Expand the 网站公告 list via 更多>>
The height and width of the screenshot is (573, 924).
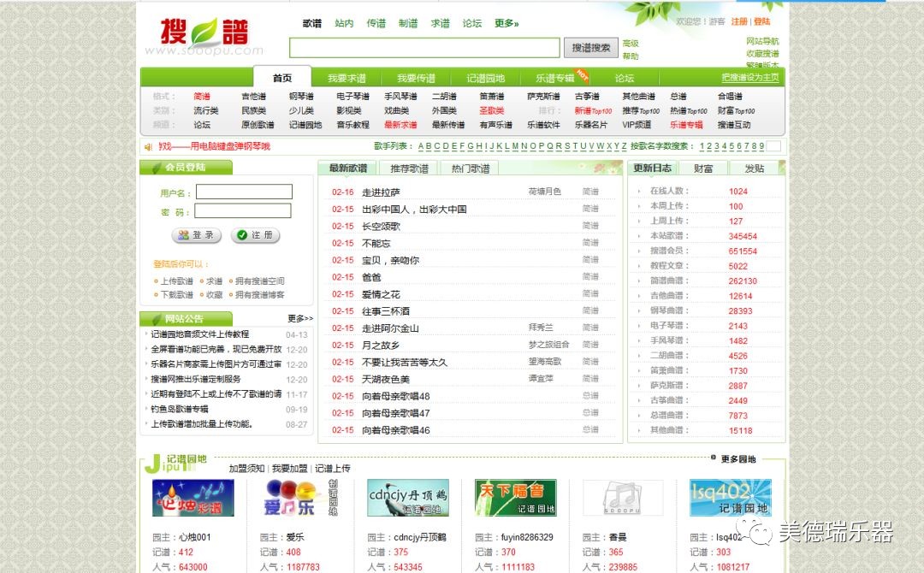tap(299, 317)
